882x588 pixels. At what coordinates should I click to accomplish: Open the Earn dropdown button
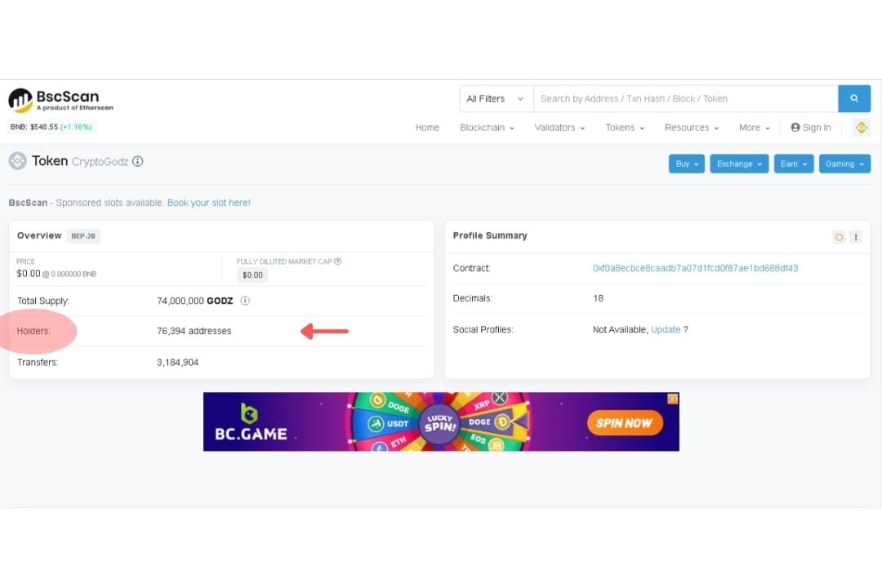794,163
